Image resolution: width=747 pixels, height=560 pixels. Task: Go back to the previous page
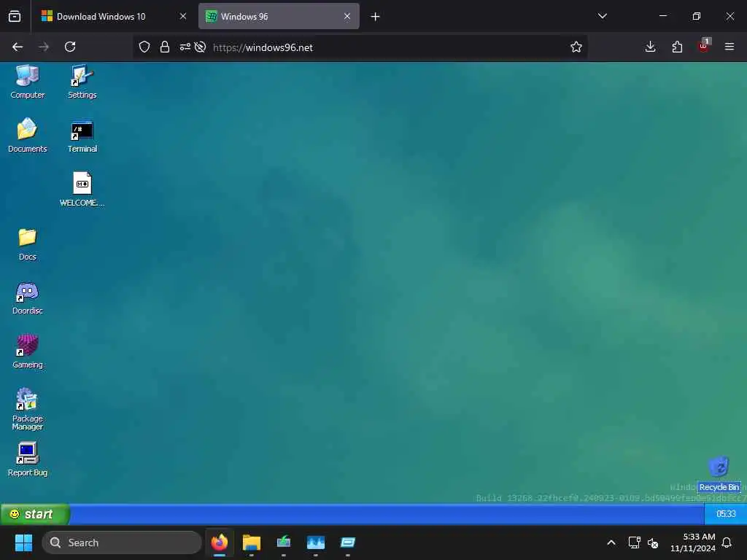pyautogui.click(x=18, y=47)
